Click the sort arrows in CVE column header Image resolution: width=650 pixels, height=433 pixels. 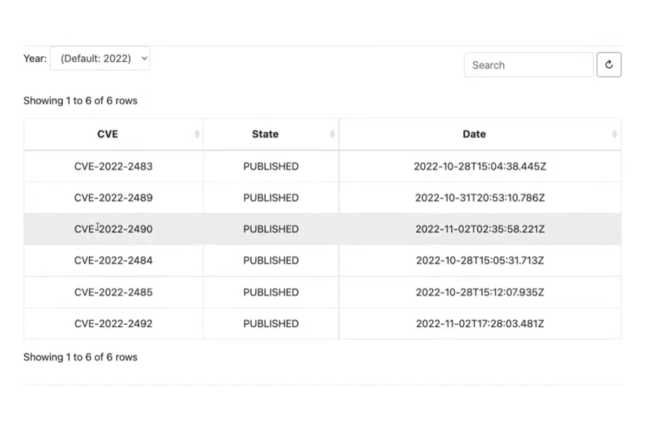tap(197, 134)
